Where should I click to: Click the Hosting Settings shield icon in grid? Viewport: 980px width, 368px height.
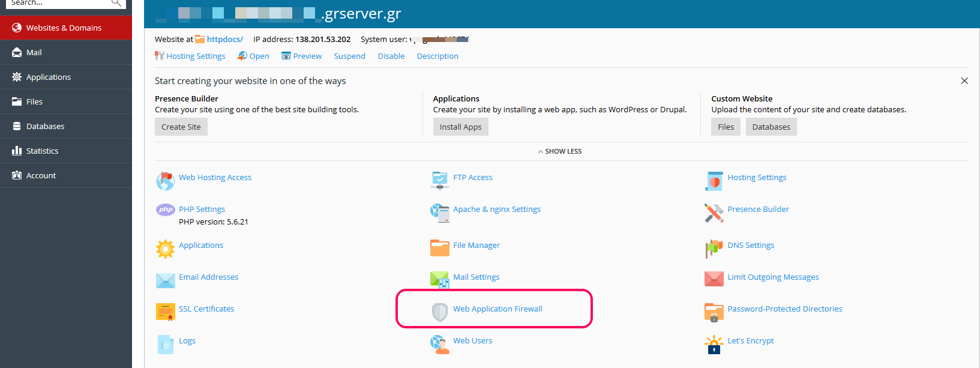click(714, 181)
